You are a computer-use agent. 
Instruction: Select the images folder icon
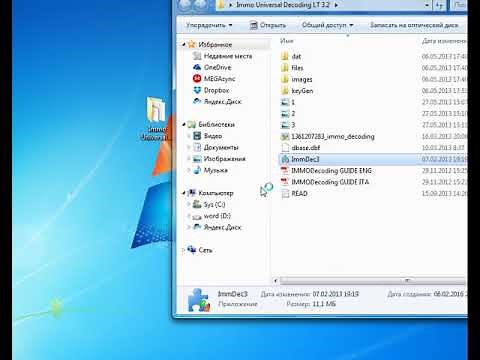tap(285, 79)
